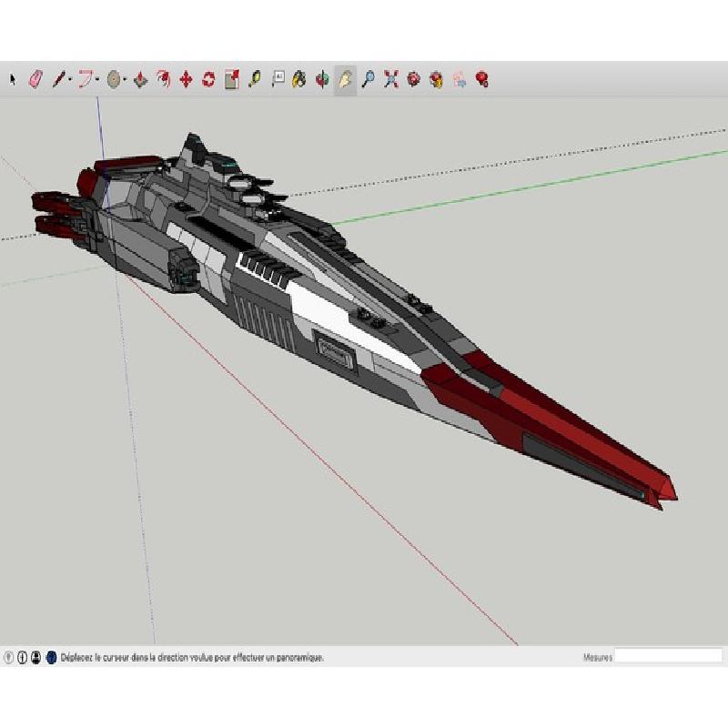Image resolution: width=728 pixels, height=728 pixels.
Task: Click the Zoom Extents tool
Action: (390, 80)
